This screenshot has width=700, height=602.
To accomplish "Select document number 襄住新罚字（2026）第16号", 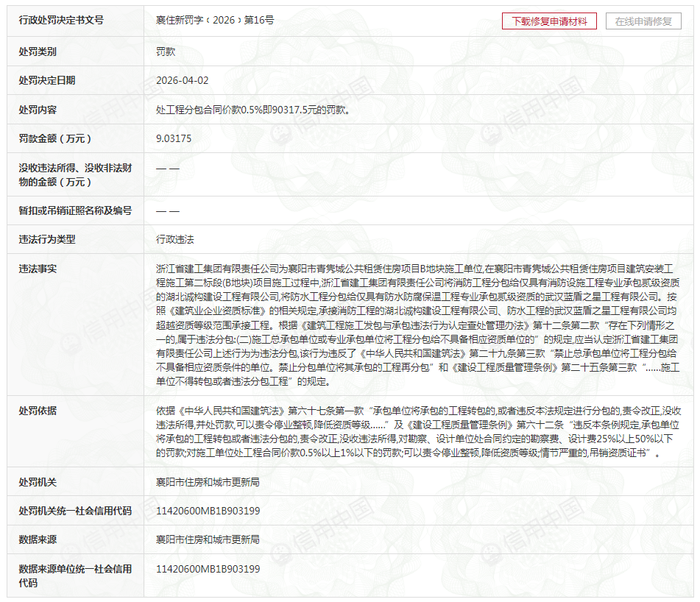I will click(x=215, y=21).
